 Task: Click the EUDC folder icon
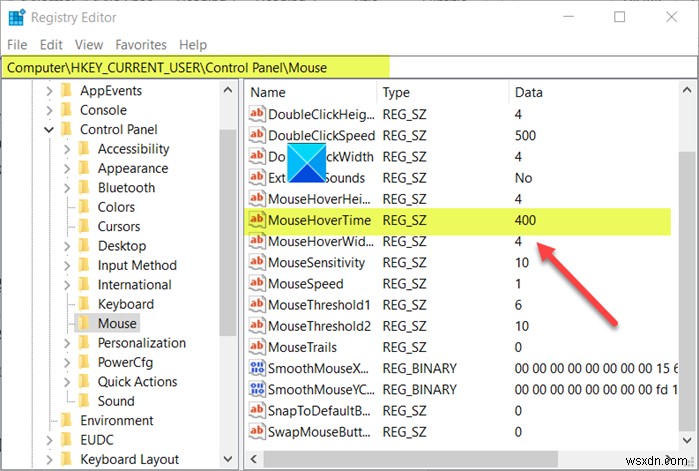[66, 439]
